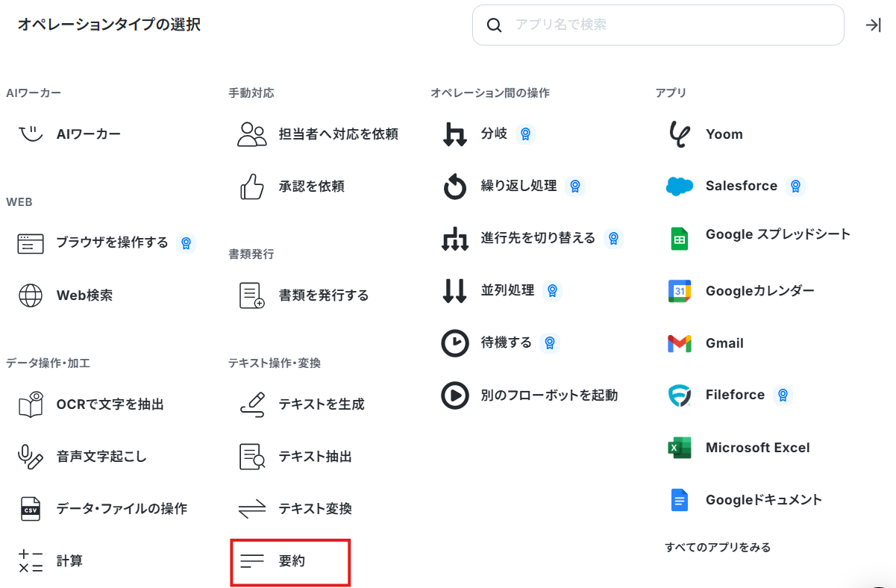
Task: Select the 計算 calculator symbols icon
Action: coord(31,561)
